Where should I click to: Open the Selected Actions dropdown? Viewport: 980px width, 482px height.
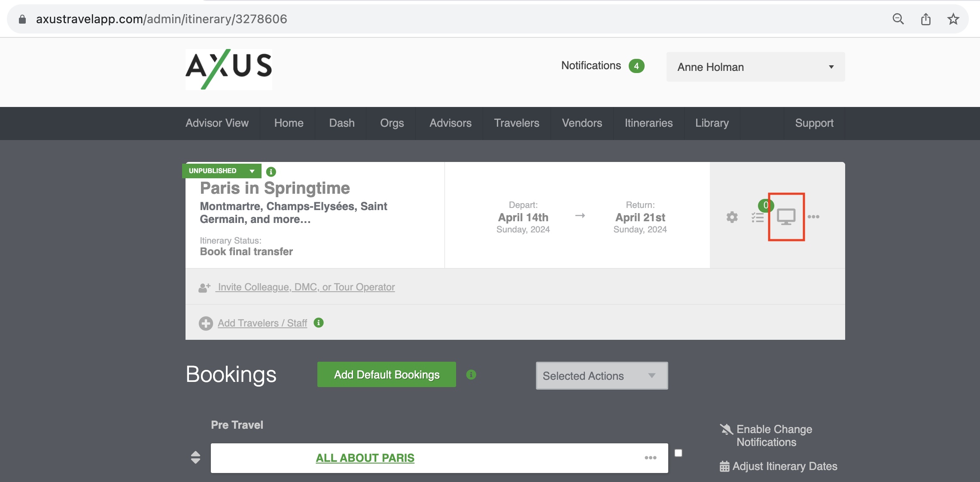tap(602, 376)
